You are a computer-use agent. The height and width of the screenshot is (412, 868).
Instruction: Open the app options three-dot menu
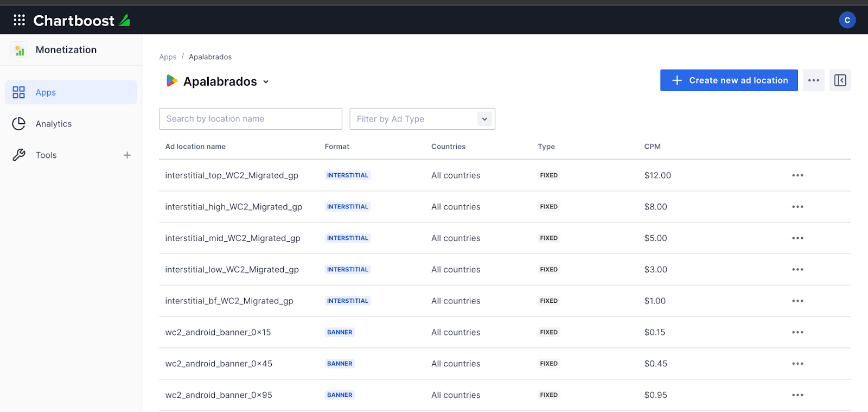tap(813, 80)
